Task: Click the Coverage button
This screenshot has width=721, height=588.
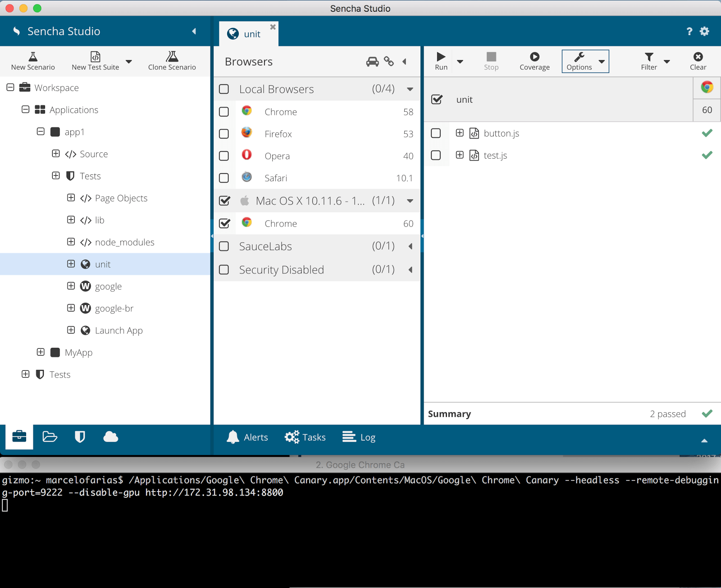Action: click(x=534, y=61)
